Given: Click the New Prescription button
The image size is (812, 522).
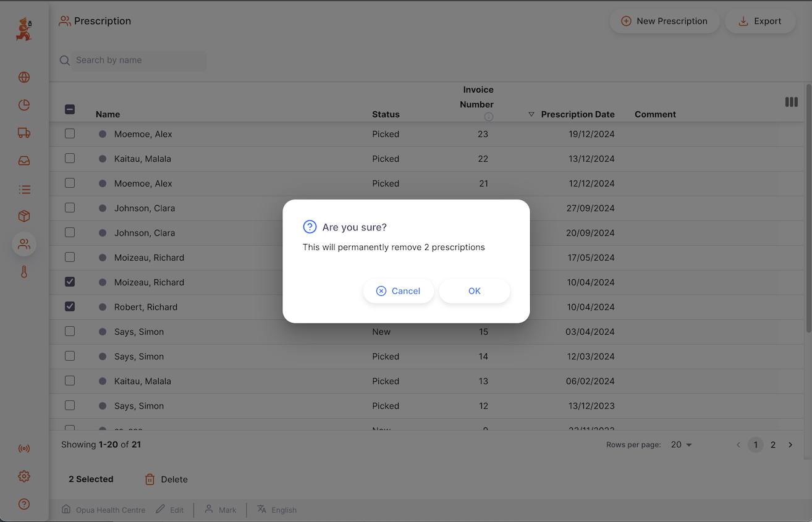Looking at the screenshot, I should point(664,21).
